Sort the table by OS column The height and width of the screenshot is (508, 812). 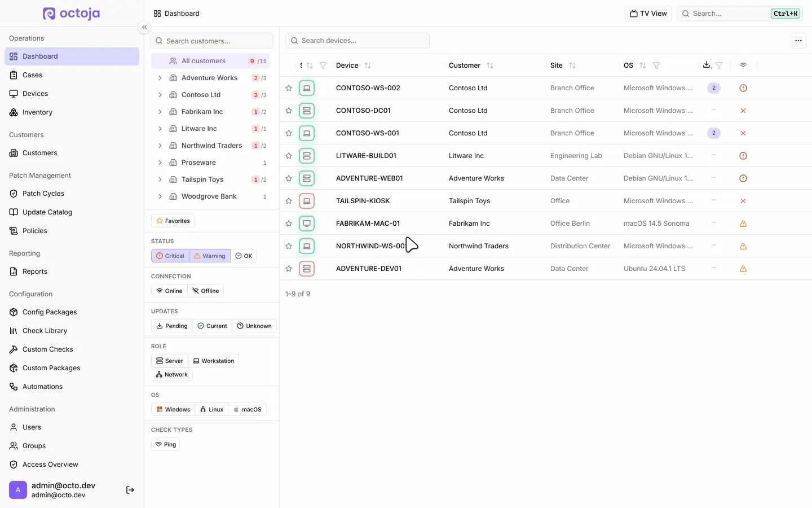click(x=643, y=65)
